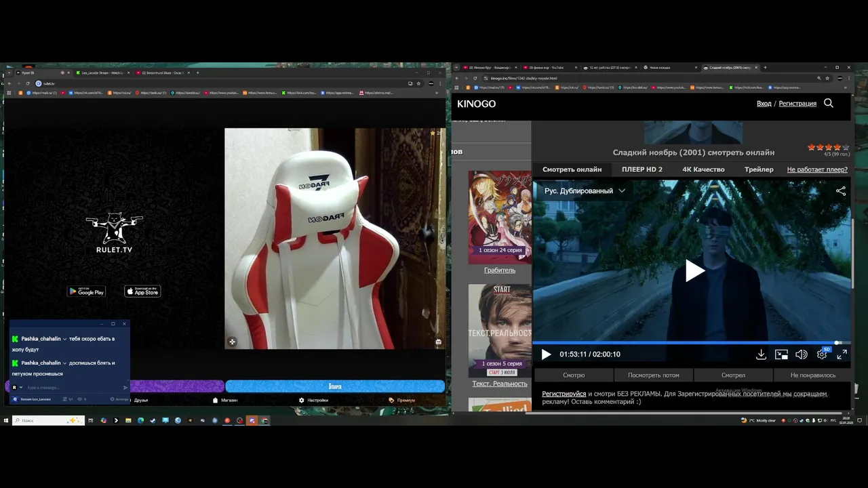Click the Регистрируйся link below the player
Viewport: 868px width, 488px height.
tap(564, 394)
